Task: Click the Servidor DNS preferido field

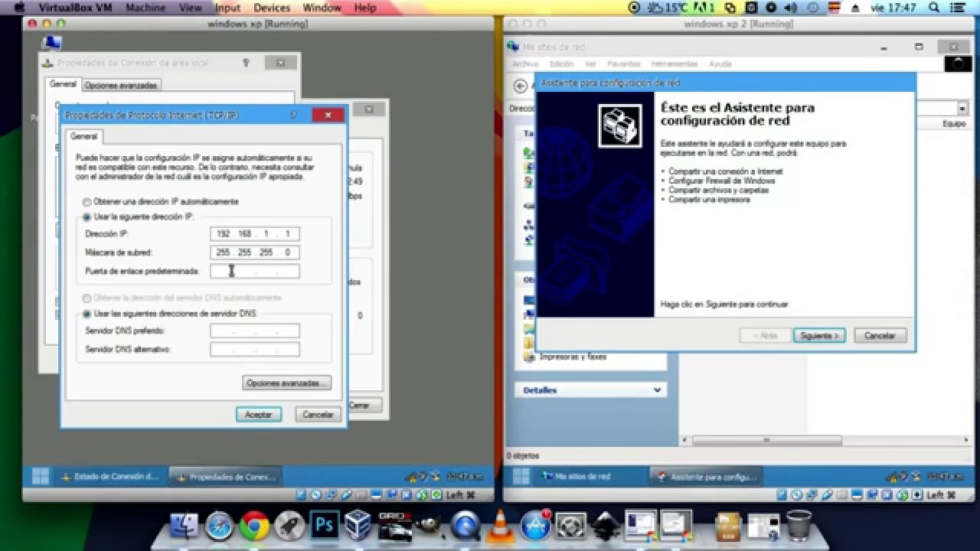Action: tap(255, 331)
